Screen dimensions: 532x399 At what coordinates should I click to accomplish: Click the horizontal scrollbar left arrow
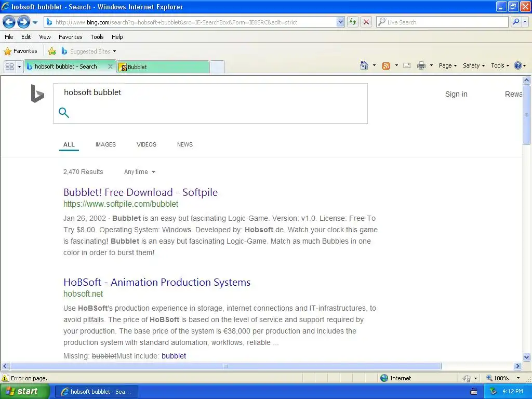pyautogui.click(x=5, y=366)
